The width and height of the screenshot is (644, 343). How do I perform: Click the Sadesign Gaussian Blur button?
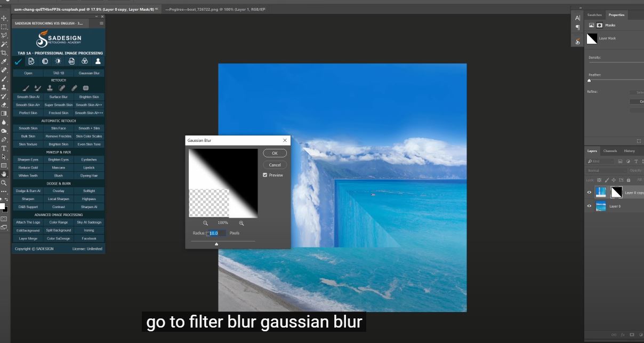[x=89, y=73]
